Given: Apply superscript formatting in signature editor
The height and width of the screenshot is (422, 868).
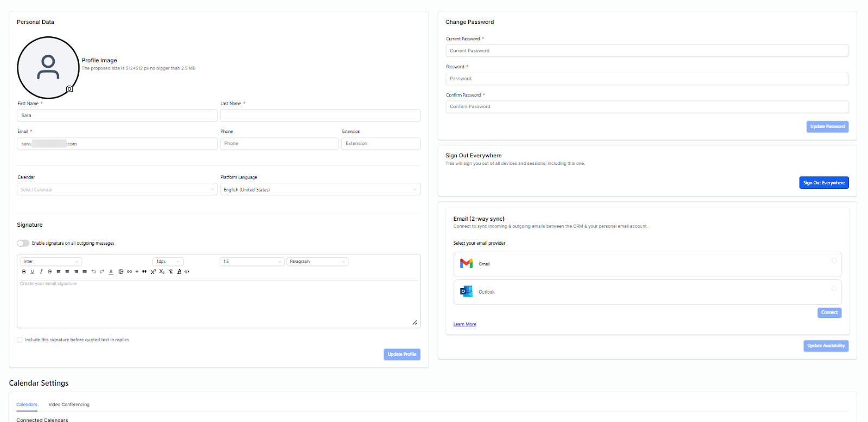Looking at the screenshot, I should tap(153, 272).
